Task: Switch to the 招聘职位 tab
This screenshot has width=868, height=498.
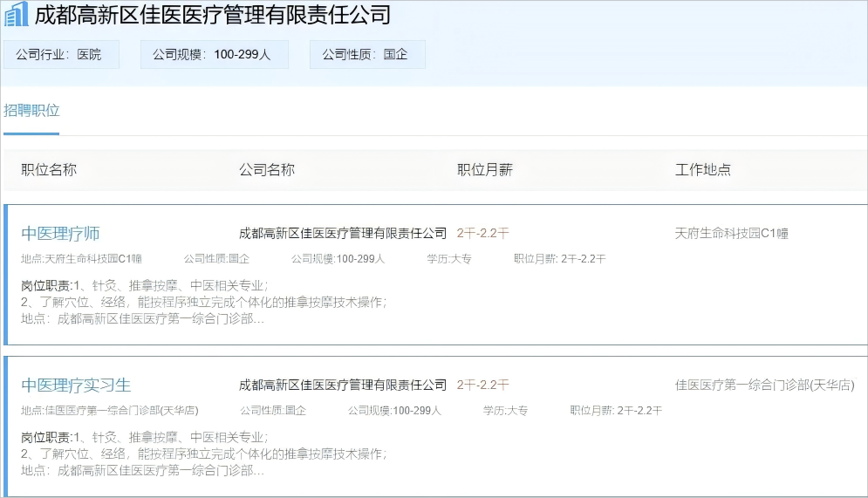Action: pos(31,111)
